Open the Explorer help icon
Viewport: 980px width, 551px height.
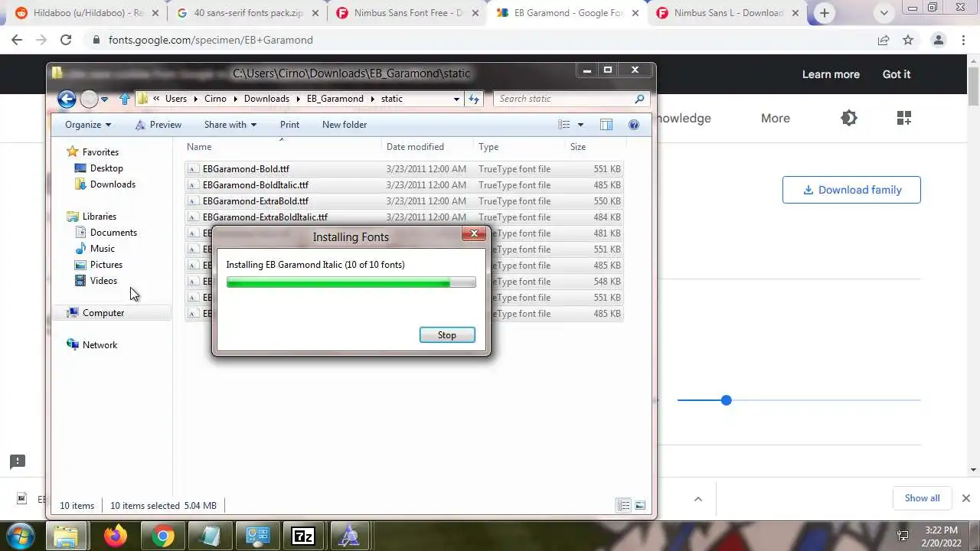coord(634,125)
